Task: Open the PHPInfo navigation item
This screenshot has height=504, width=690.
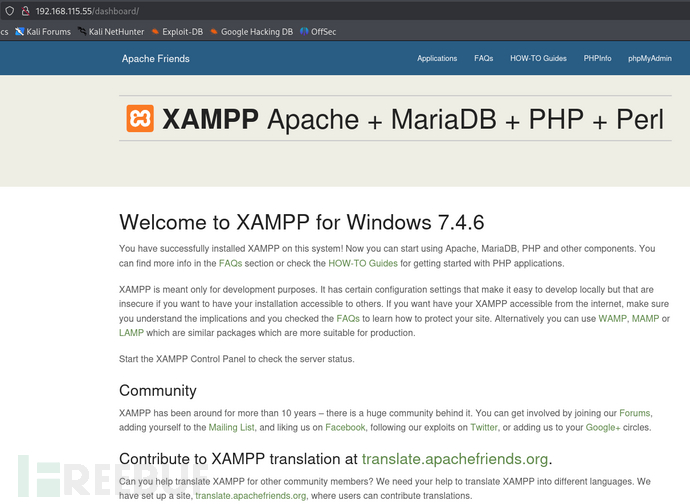Action: click(x=597, y=58)
